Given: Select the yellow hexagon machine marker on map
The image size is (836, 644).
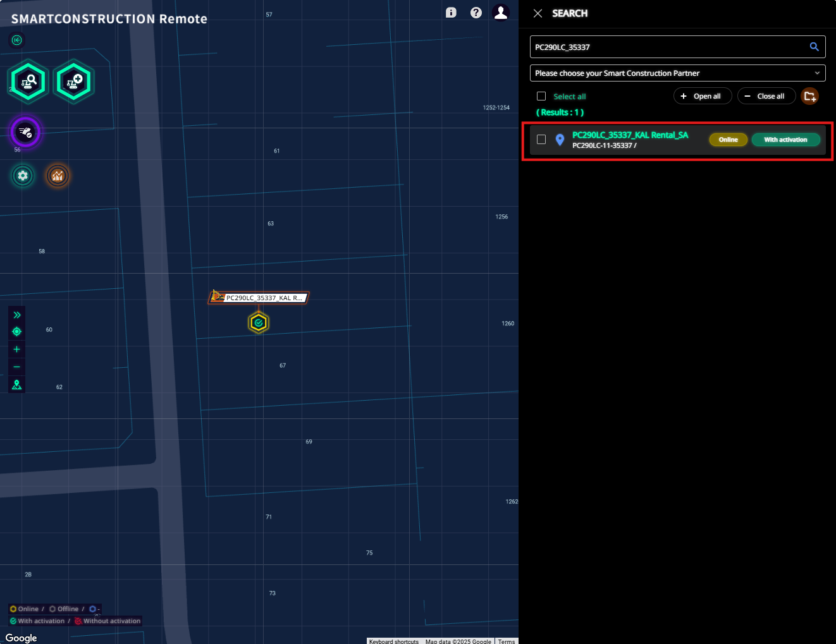Looking at the screenshot, I should pyautogui.click(x=259, y=322).
